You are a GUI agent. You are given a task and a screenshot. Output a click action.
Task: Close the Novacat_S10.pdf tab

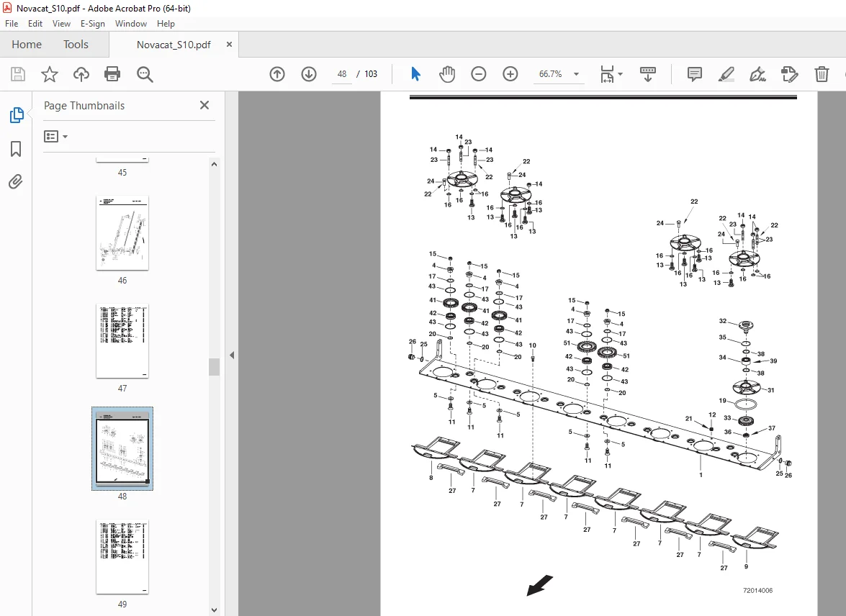(x=229, y=44)
